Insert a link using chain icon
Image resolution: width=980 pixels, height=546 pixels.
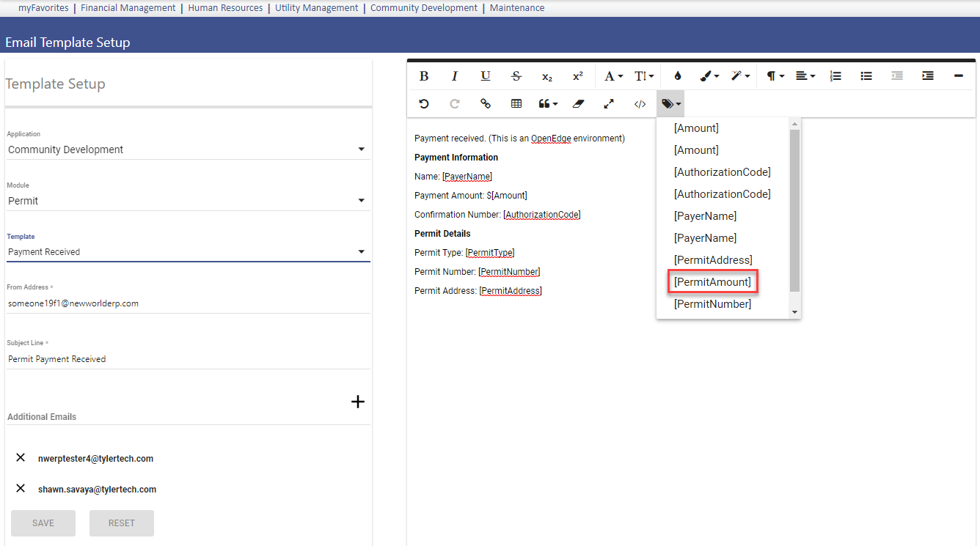[x=486, y=104]
